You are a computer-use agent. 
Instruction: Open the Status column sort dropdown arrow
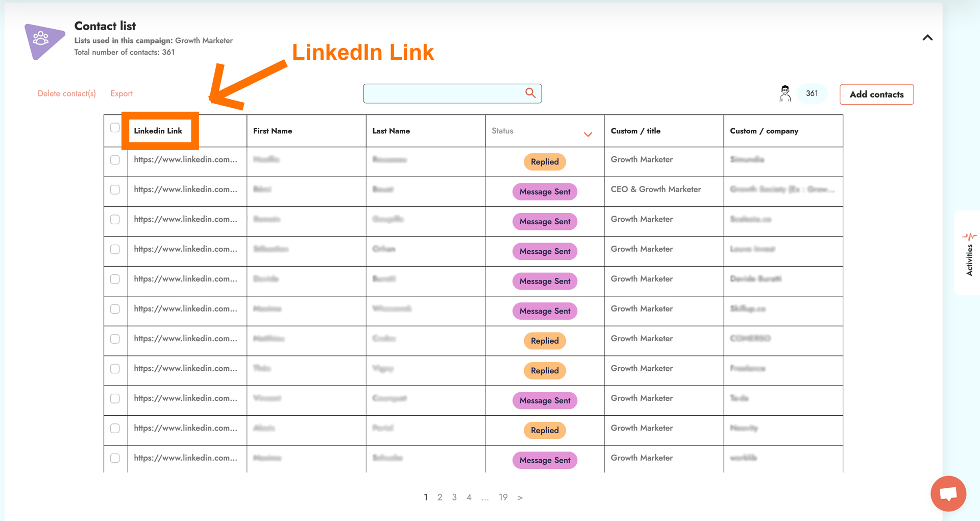pos(588,134)
